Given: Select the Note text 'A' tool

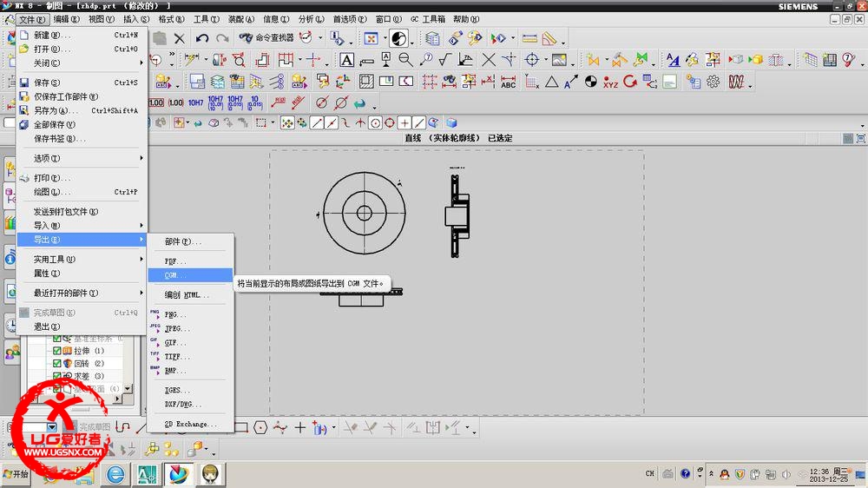Looking at the screenshot, I should coord(346,60).
